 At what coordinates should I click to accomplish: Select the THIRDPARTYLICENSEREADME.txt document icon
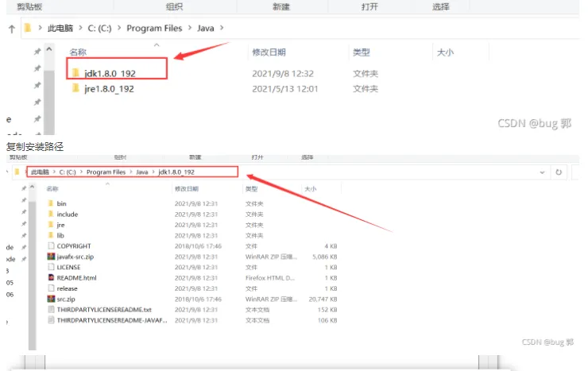pos(51,309)
